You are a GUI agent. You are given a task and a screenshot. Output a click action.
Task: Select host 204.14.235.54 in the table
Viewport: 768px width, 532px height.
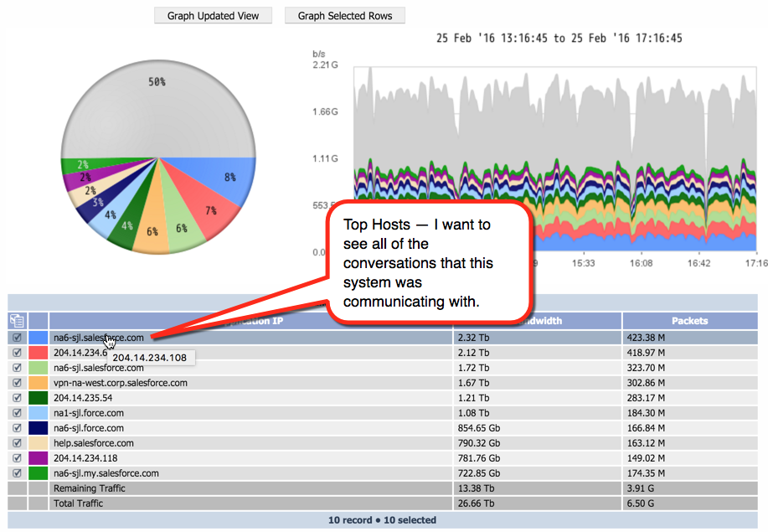(x=83, y=398)
